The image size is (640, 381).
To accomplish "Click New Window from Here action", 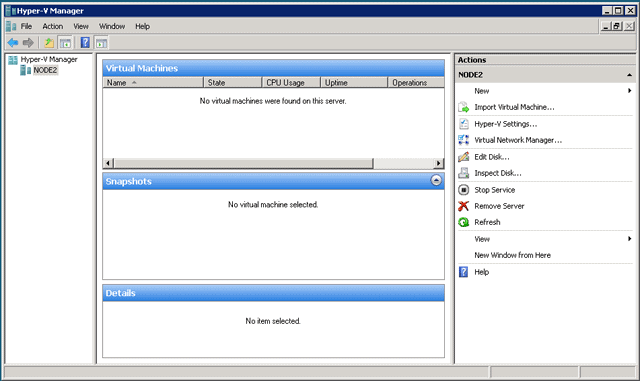I will tap(512, 255).
